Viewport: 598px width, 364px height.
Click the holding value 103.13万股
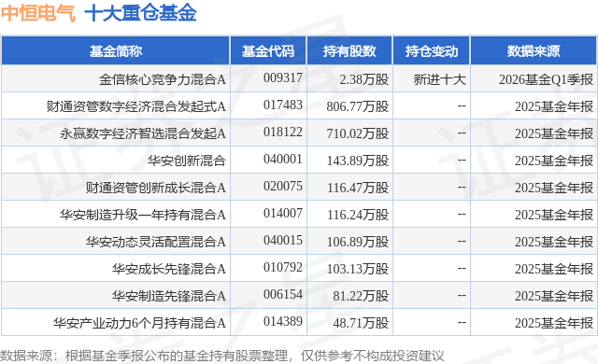[x=358, y=269]
